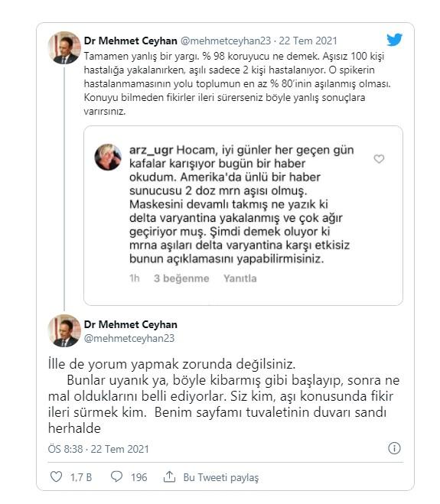Click the Twitter bird logo
This screenshot has height=504, width=440.
[394, 40]
